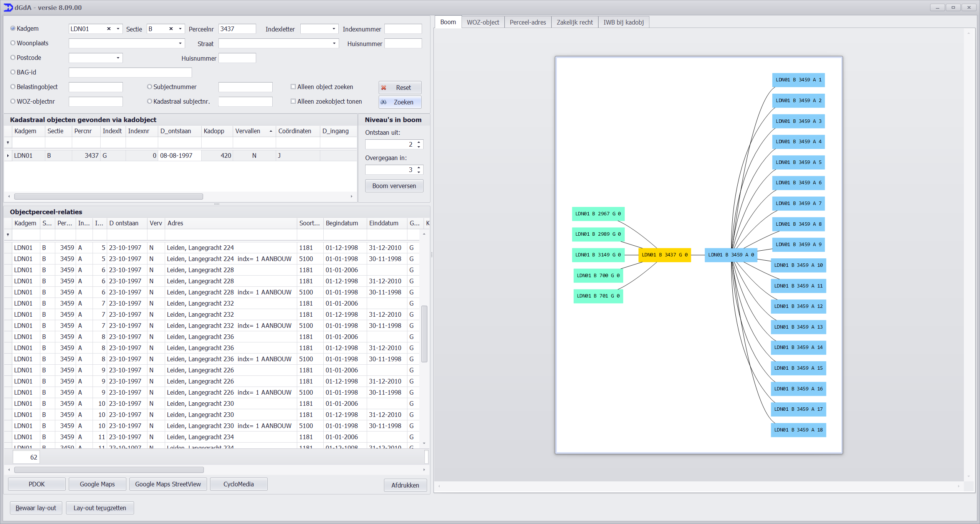Open the Kadgem dropdown list
Viewport: 980px width, 524px height.
[118, 29]
